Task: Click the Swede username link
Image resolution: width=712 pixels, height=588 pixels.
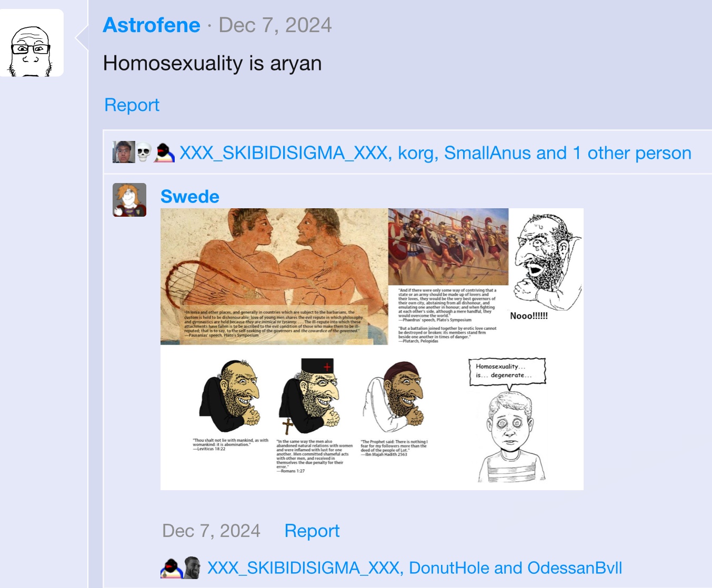Action: pos(190,197)
